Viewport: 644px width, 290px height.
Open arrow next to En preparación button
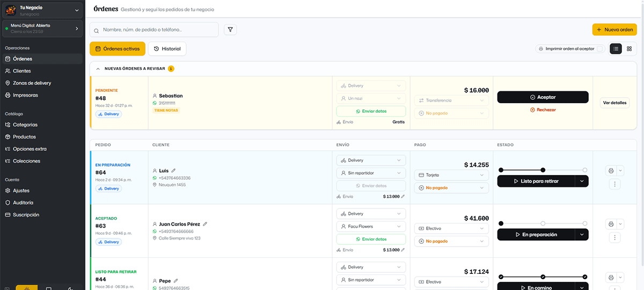click(582, 235)
